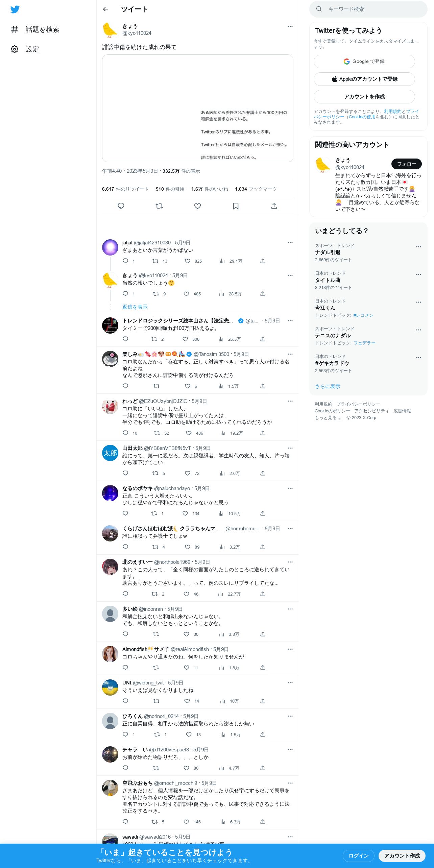Viewport: 434px width, 868px height.
Task: Sign up with Google で登録 button
Action: coord(364,62)
